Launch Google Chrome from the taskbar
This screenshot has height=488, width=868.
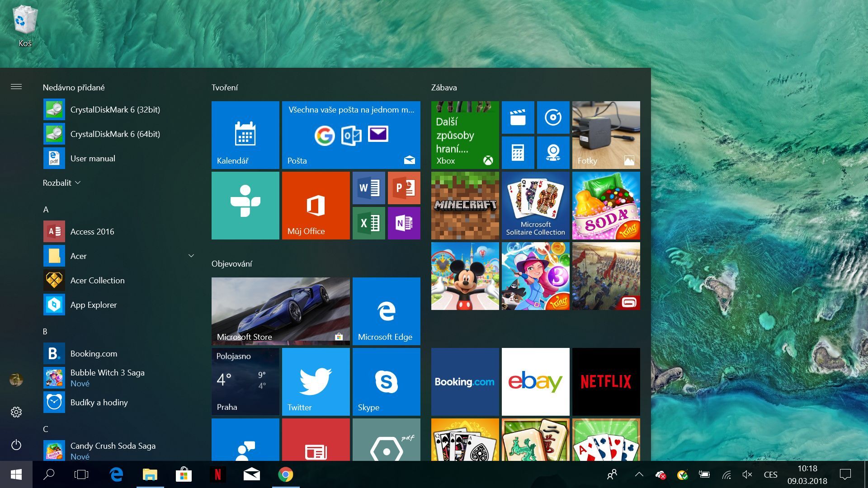pos(285,475)
